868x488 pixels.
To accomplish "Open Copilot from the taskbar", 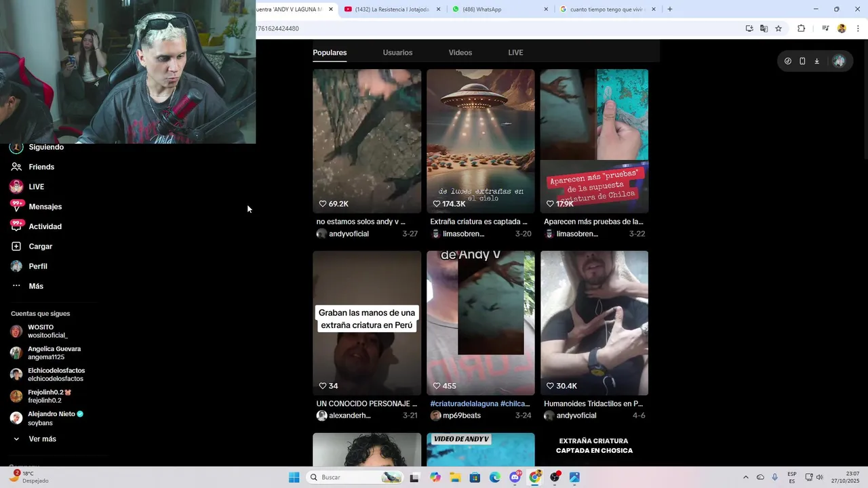I will click(x=435, y=477).
